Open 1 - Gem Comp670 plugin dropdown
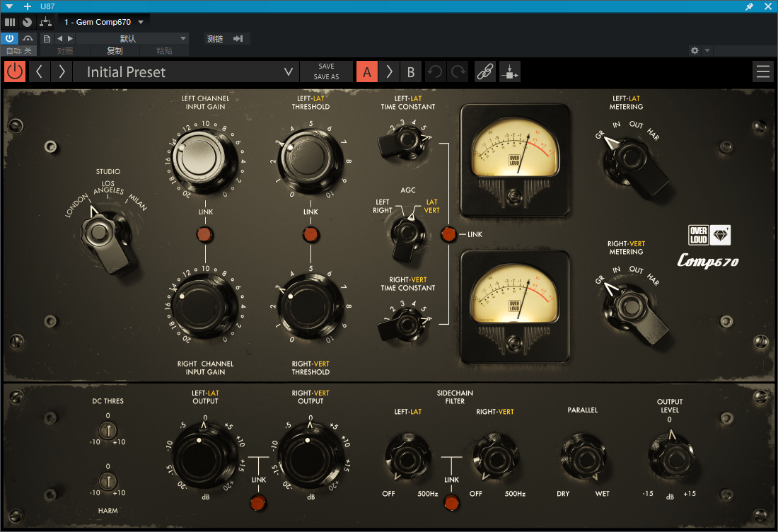 tap(104, 22)
